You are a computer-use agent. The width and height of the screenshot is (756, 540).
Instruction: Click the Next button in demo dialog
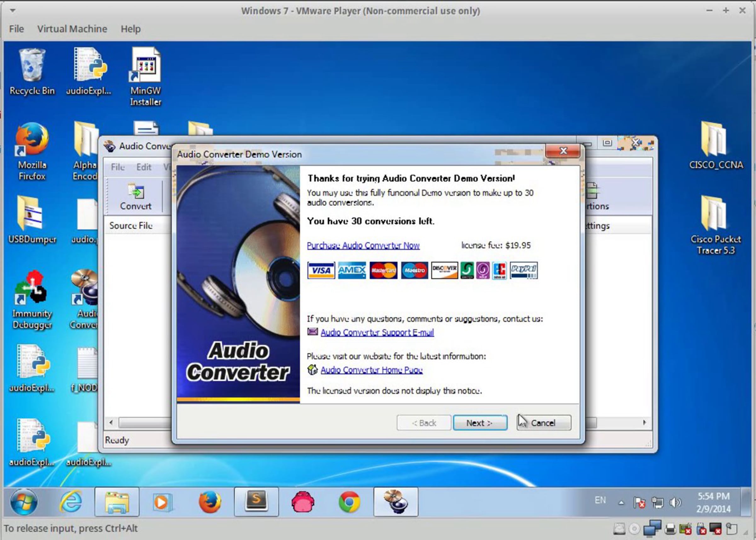coord(480,422)
